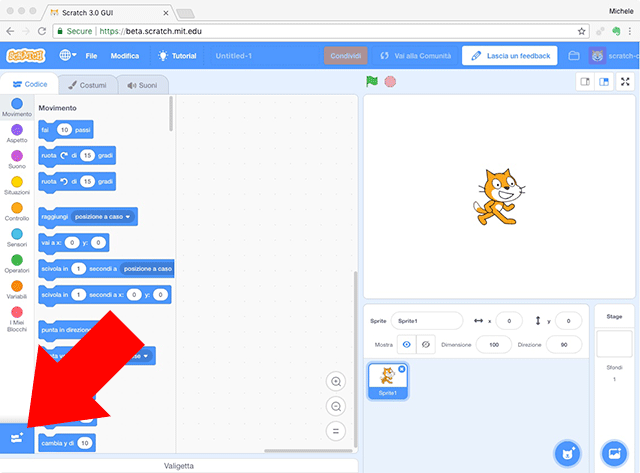The image size is (640, 473).
Task: Open the add extension button
Action: tap(17, 438)
